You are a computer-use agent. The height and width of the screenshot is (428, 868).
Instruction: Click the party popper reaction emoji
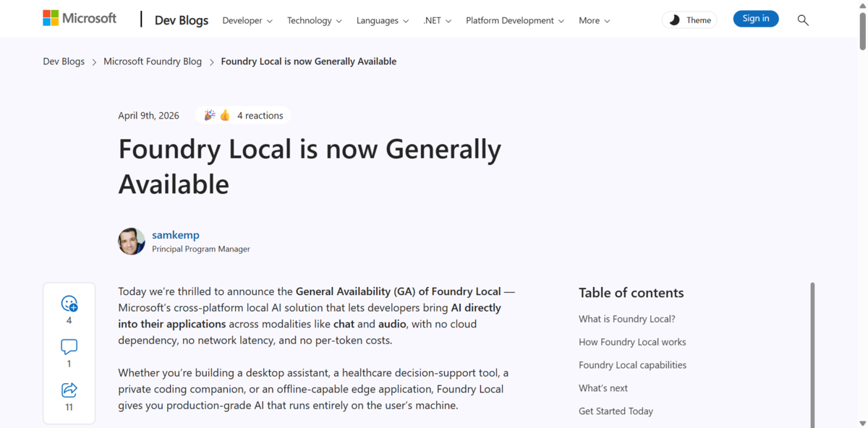[210, 116]
